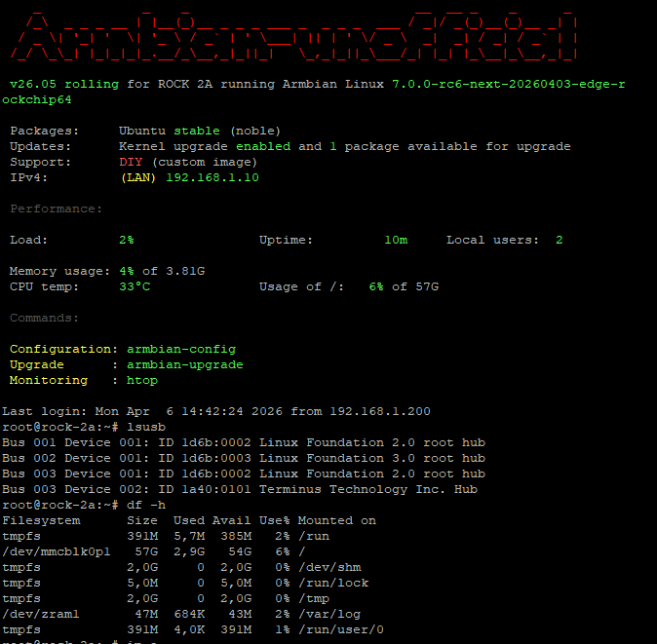Click the CPU temp value 33°C

click(135, 286)
